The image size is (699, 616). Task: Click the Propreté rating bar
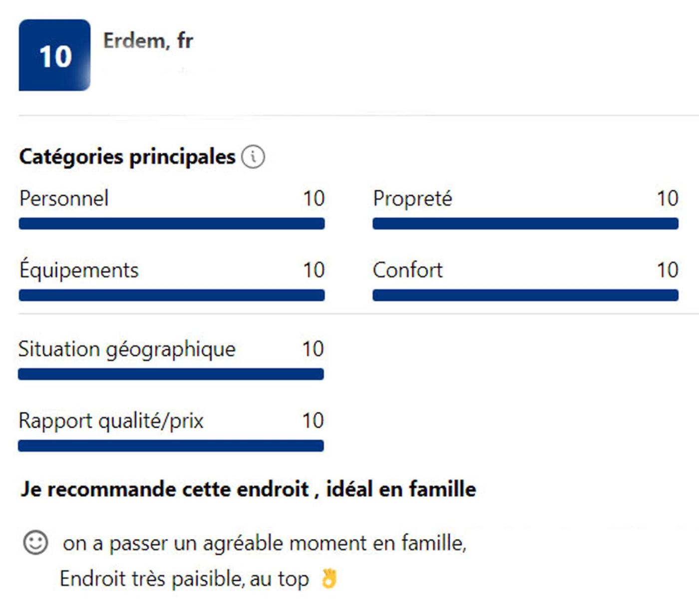coord(525,224)
